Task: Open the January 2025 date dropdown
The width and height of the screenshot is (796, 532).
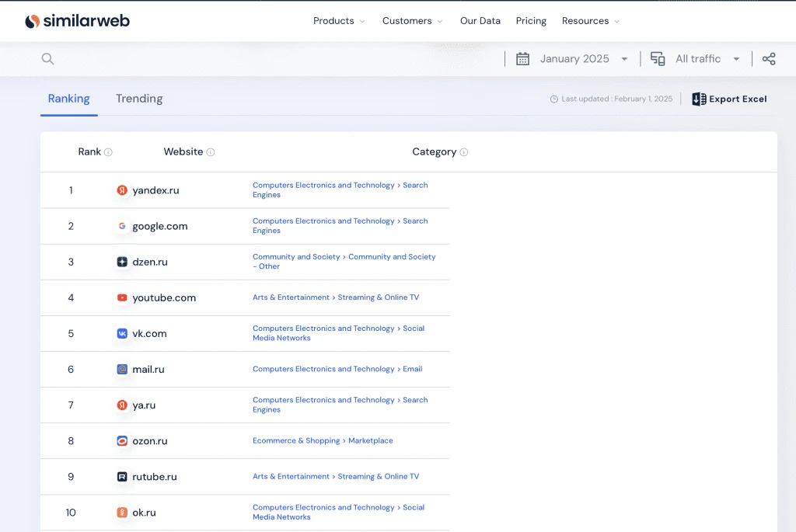Action: pyautogui.click(x=584, y=59)
